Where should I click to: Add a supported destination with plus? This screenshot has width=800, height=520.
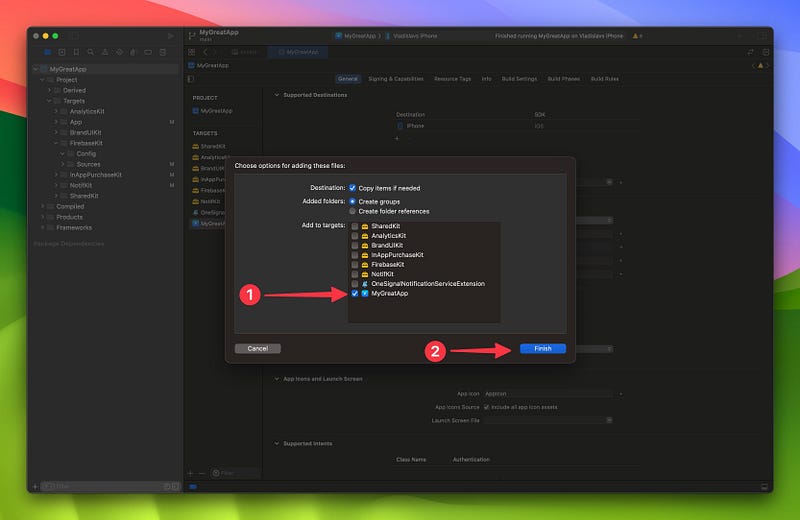coord(397,138)
